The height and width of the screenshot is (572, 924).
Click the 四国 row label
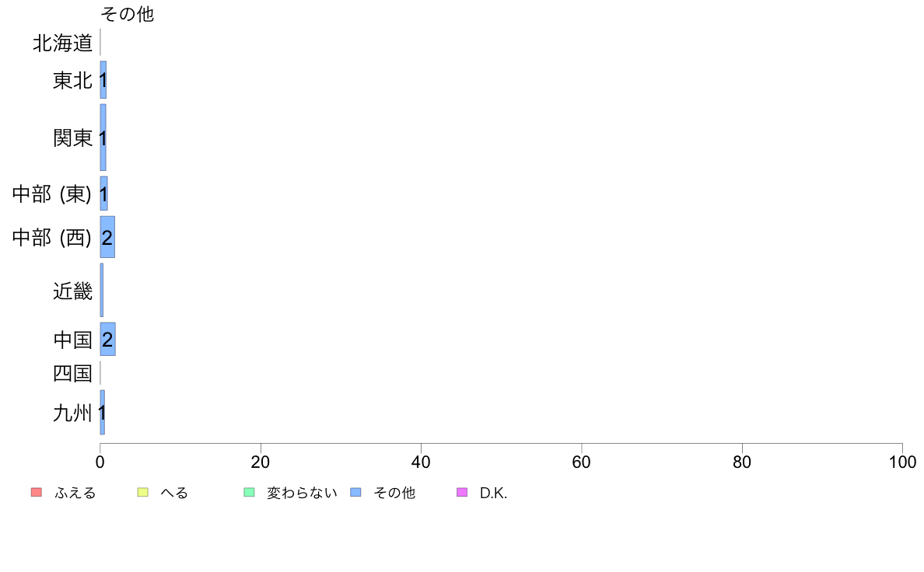click(72, 374)
